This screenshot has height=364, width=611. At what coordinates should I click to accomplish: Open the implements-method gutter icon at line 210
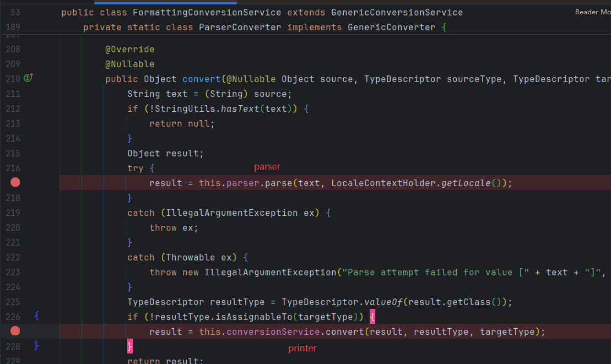[29, 78]
